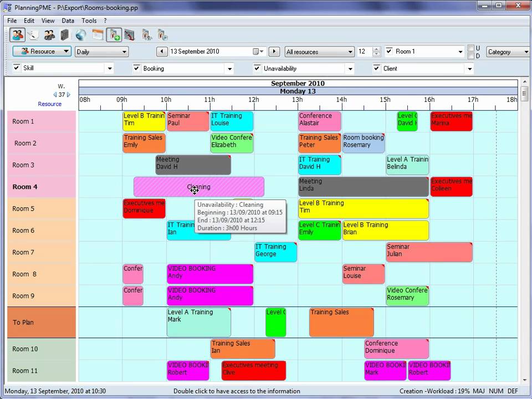Open the Data menu
The width and height of the screenshot is (532, 399).
click(68, 21)
